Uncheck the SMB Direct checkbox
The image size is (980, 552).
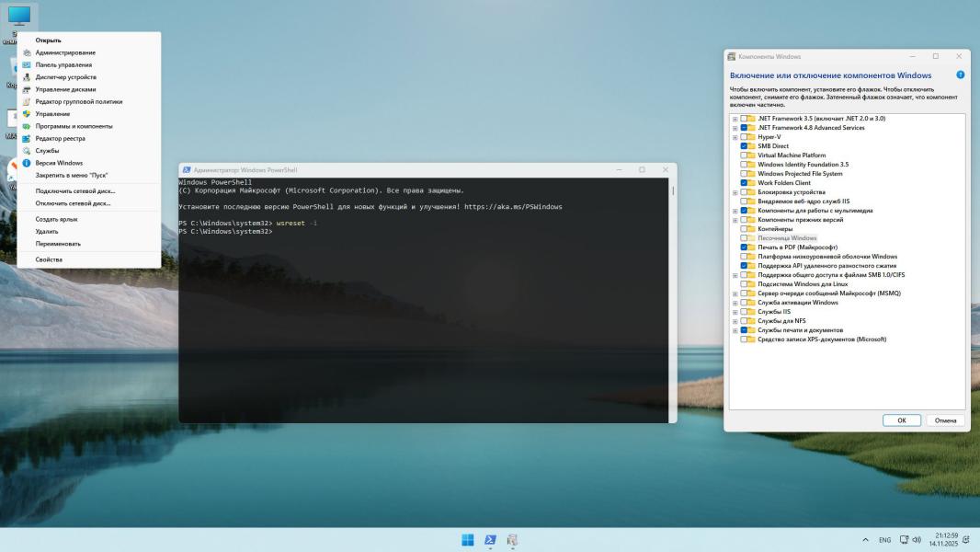coord(744,146)
